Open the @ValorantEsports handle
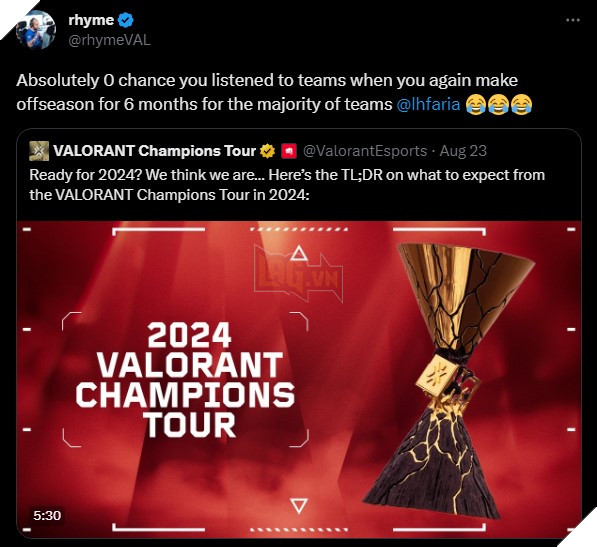Image resolution: width=597 pixels, height=547 pixels. 365,151
